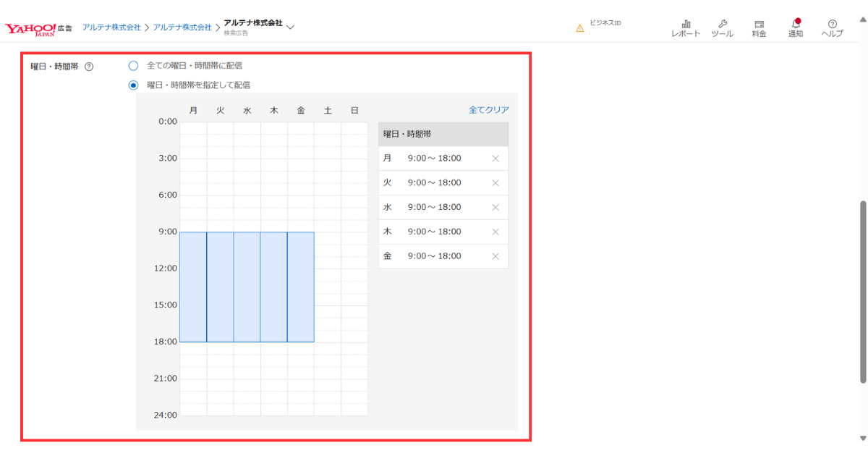The image size is (868, 456).
Task: Click the 3:00 time label
Action: pyautogui.click(x=166, y=158)
